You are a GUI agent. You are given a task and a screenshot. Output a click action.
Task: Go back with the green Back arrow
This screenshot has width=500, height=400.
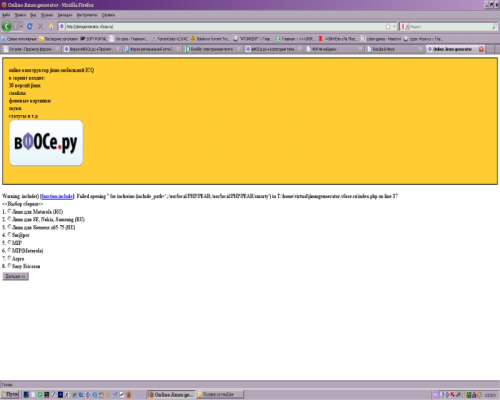click(6, 26)
